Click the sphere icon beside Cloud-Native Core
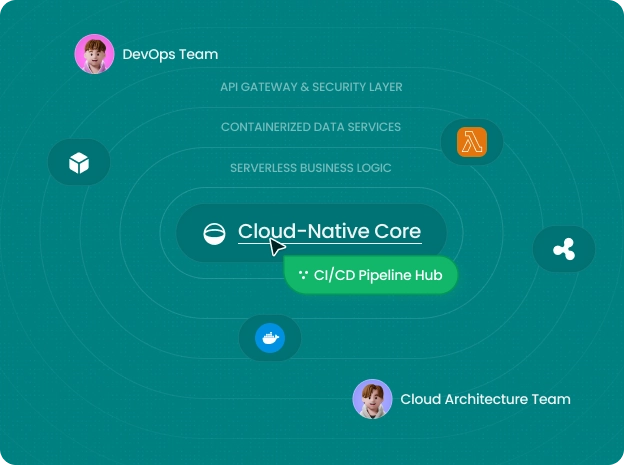Viewport: 624px width, 465px height. (x=214, y=233)
